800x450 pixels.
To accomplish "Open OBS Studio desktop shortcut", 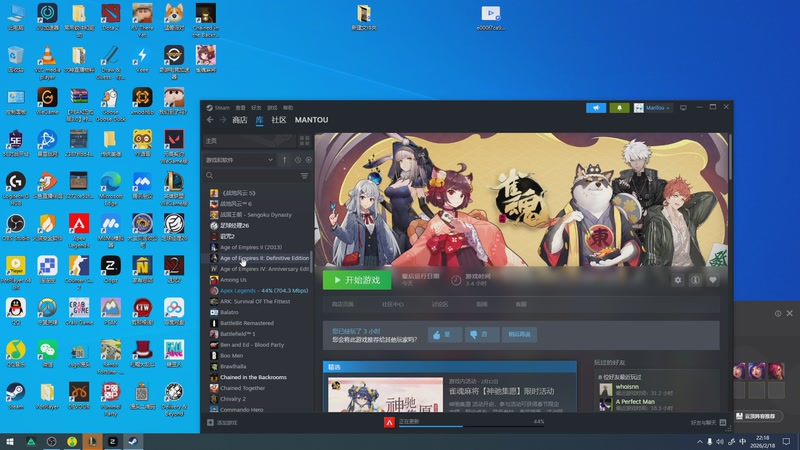I will coord(15,228).
